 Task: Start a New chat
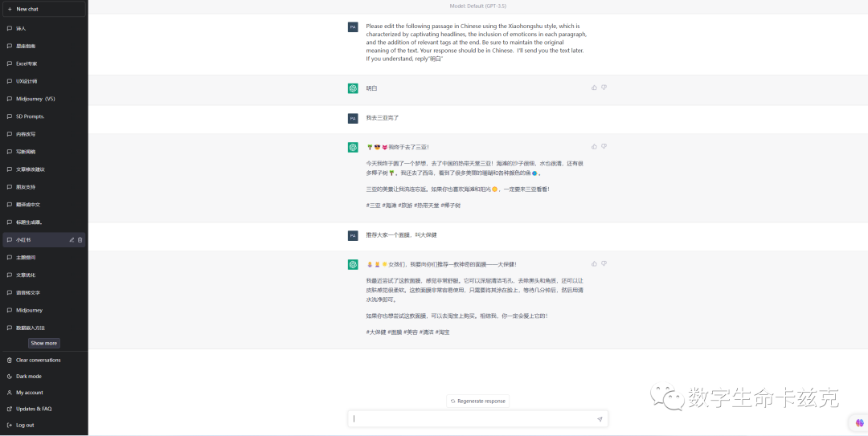tap(43, 9)
